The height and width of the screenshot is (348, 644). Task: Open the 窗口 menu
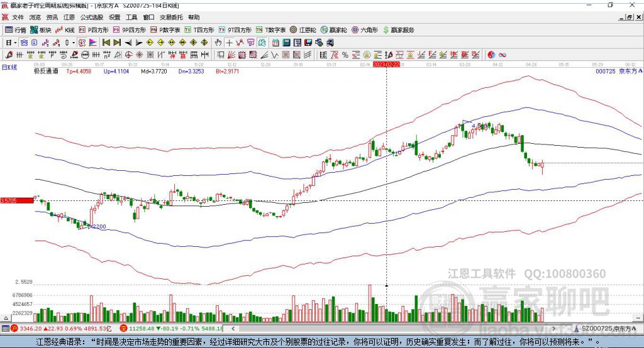[148, 17]
